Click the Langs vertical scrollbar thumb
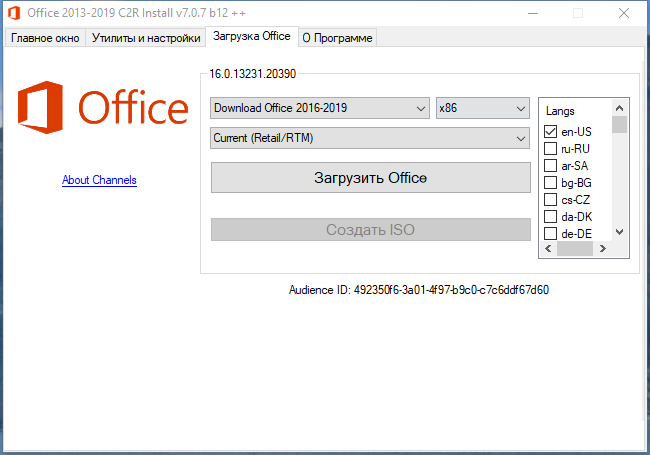This screenshot has width=650, height=455. click(x=619, y=125)
